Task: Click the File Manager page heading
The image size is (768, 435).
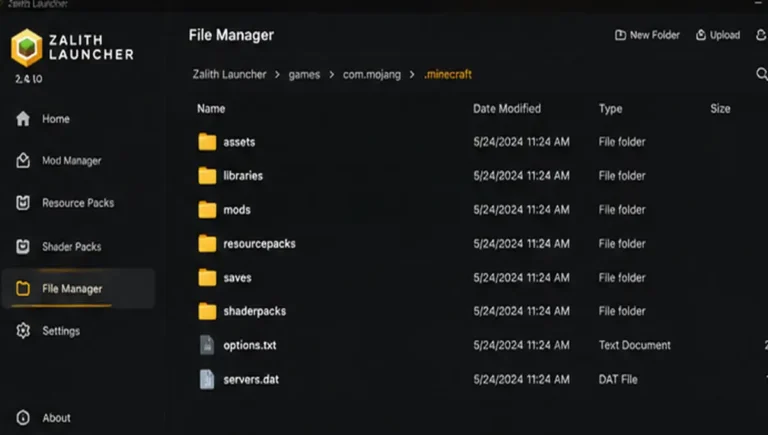Action: tap(231, 35)
